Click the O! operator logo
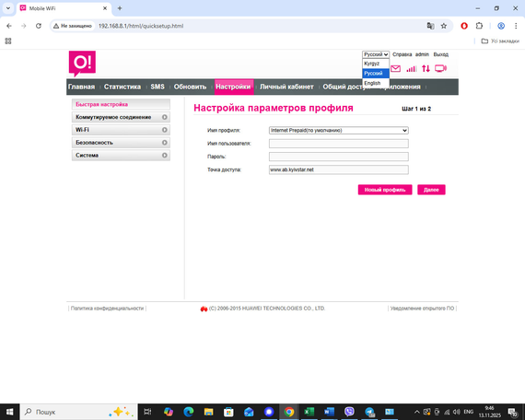This screenshot has width=525, height=420. pos(82,64)
